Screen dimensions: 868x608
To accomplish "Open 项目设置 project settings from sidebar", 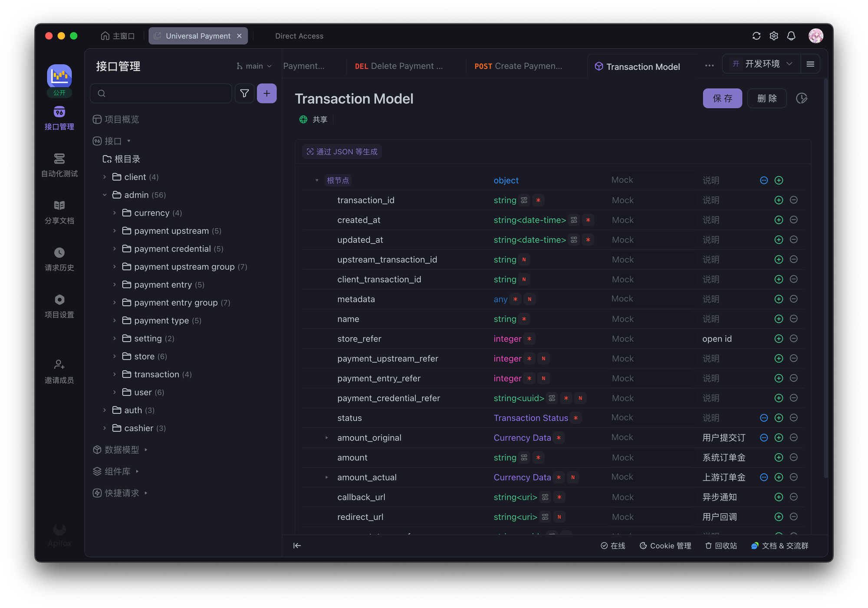I will coord(59,307).
